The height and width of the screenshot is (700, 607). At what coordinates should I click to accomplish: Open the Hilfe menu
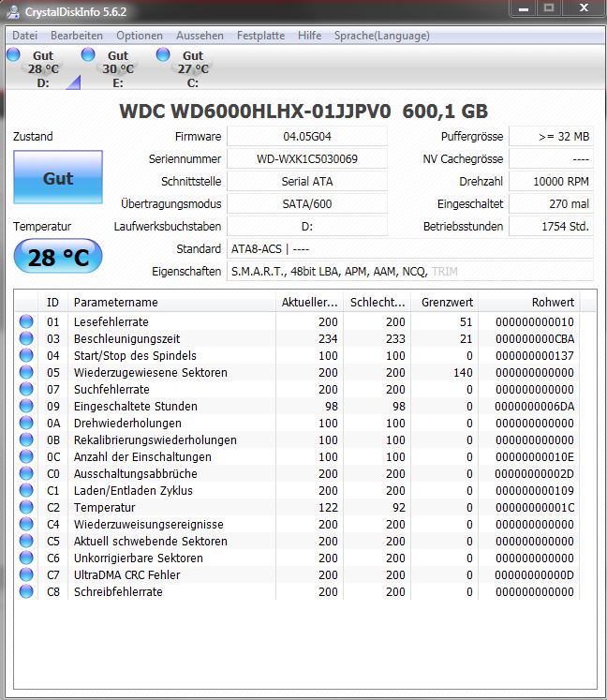click(310, 36)
